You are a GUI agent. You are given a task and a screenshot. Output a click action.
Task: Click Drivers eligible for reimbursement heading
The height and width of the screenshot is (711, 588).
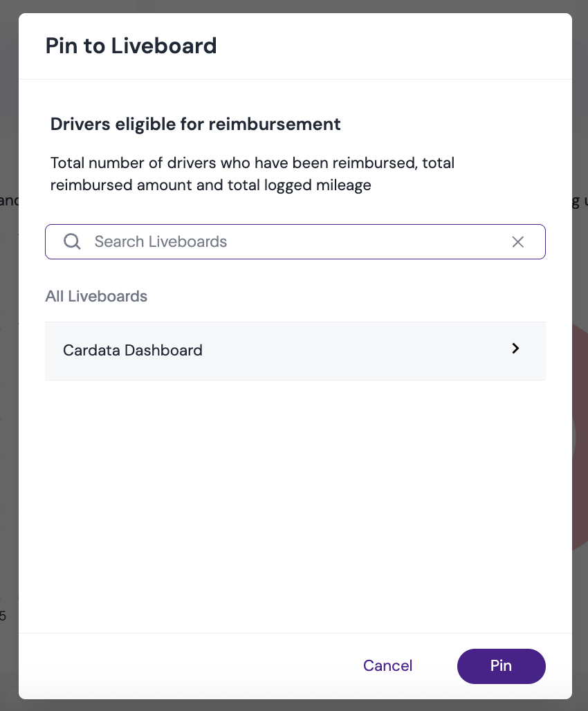coord(195,124)
